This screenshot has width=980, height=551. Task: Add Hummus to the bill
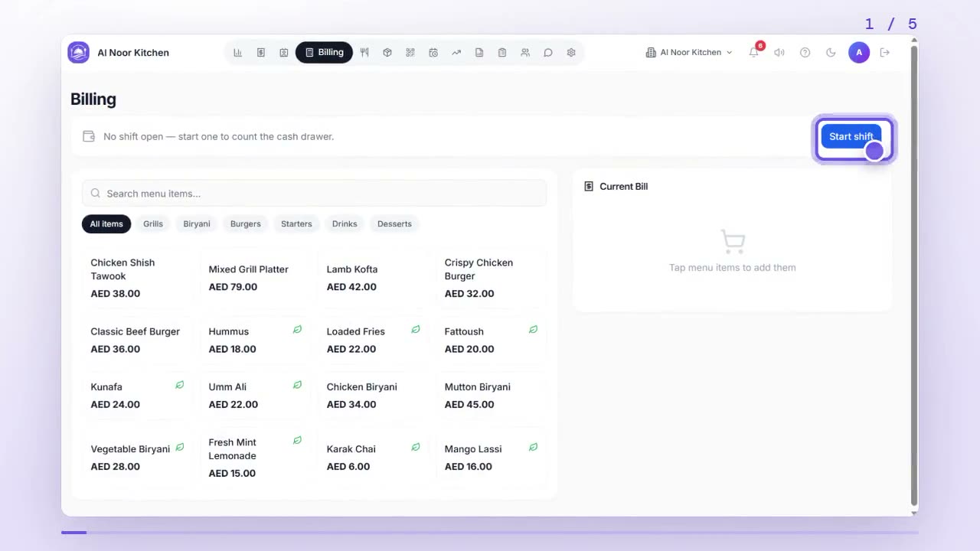click(256, 340)
